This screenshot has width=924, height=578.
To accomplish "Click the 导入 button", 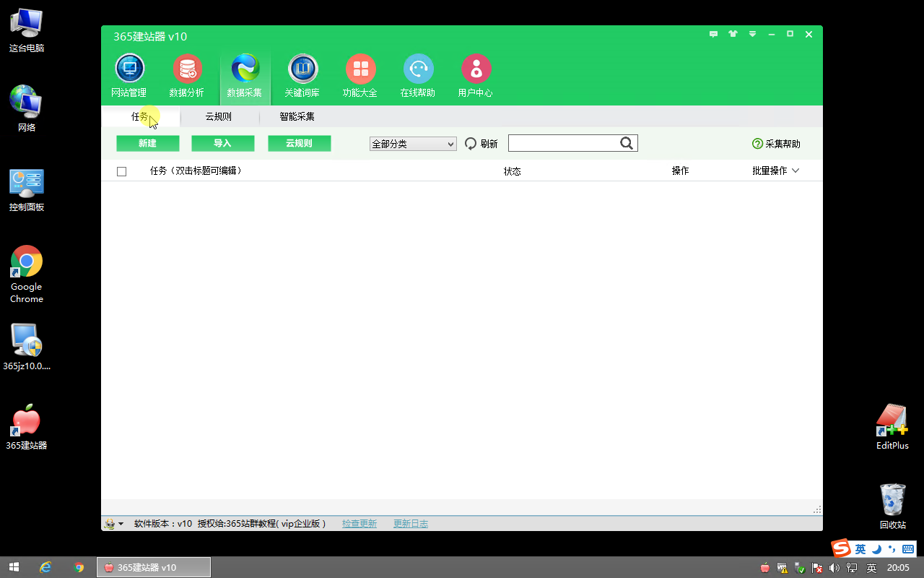I will coord(223,143).
